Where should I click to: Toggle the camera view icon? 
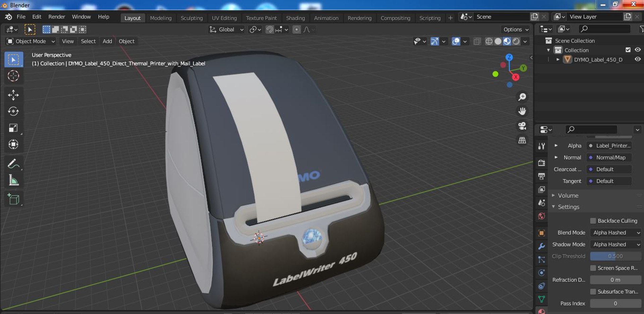522,126
